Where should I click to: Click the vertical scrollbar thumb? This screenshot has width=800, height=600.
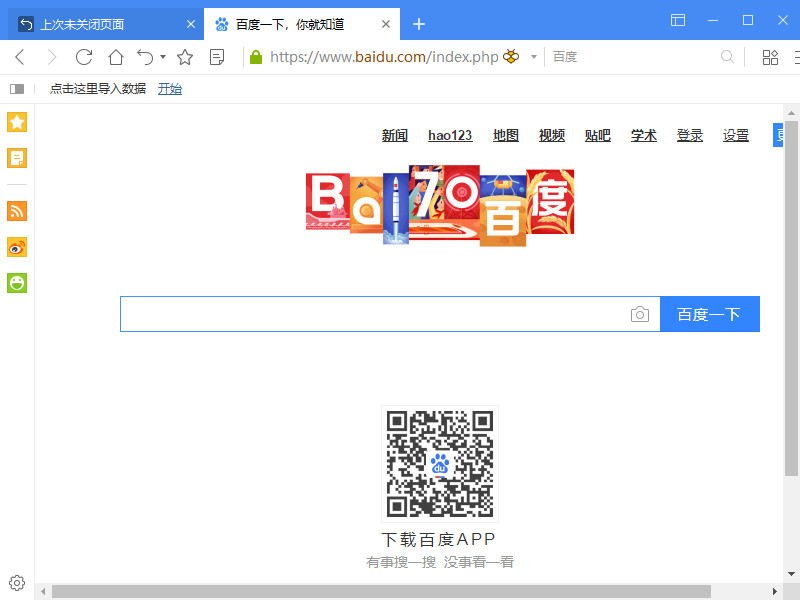(791, 298)
